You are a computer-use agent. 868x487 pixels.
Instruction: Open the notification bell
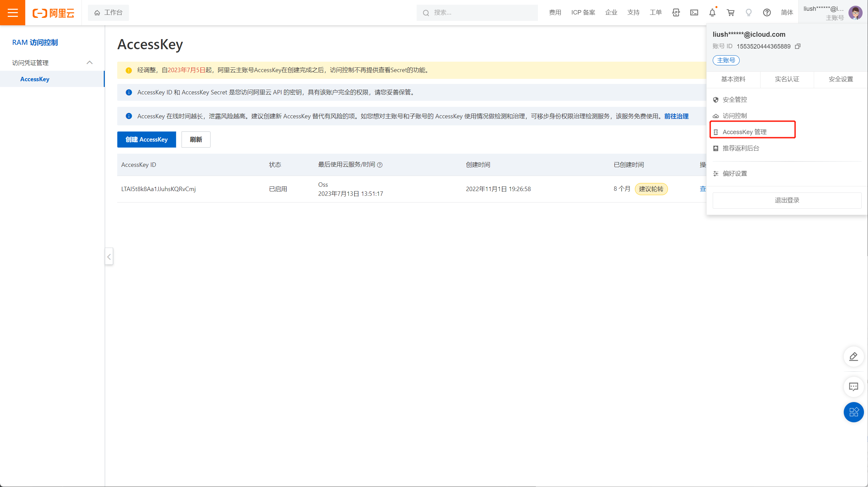tap(712, 12)
